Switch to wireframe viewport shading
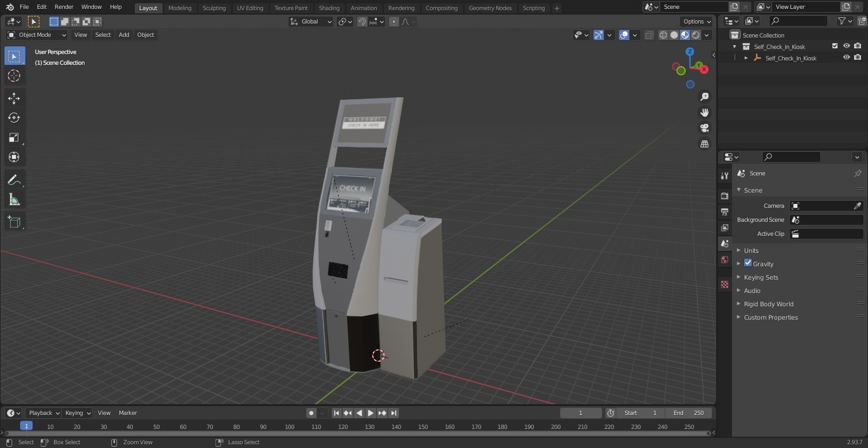Viewport: 868px width, 448px height. tap(663, 35)
